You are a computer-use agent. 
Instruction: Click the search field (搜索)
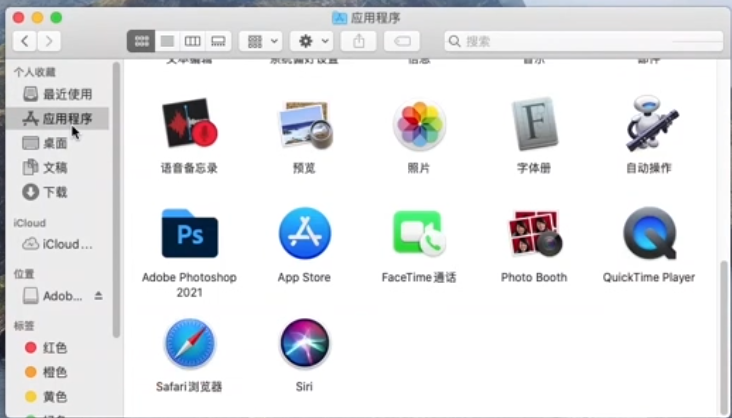coord(584,42)
